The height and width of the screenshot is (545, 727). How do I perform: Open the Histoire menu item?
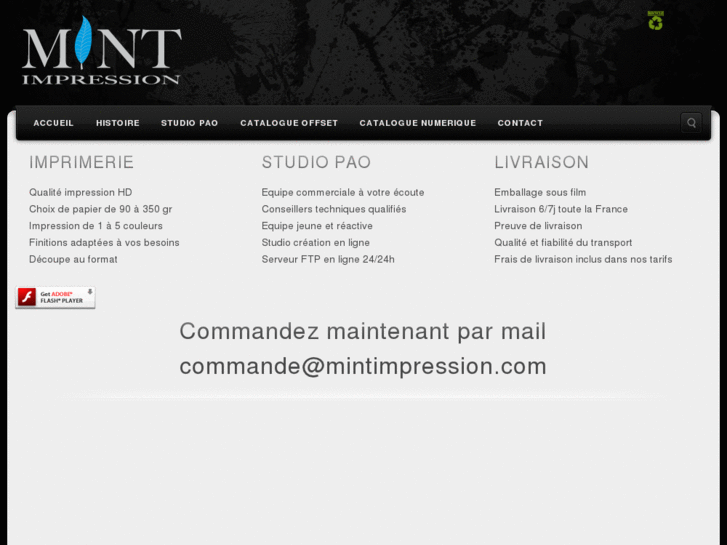(118, 123)
